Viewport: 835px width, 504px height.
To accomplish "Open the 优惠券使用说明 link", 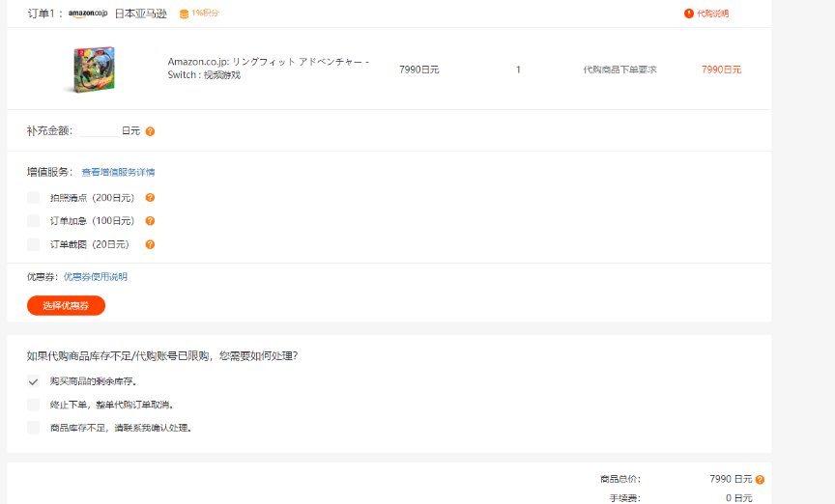I will 96,277.
